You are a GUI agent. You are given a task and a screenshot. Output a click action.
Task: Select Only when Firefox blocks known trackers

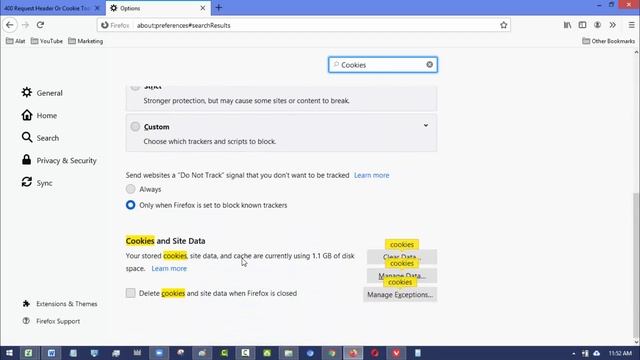coord(131,205)
